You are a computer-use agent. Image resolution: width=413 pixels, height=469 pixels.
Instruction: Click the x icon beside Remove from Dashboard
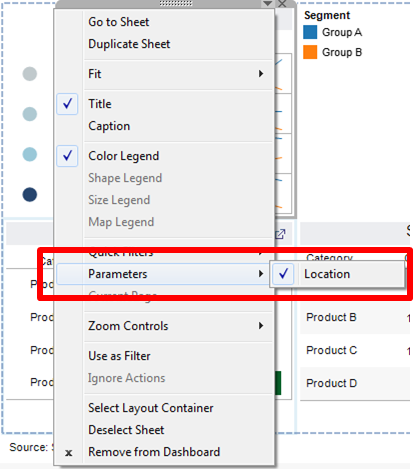click(x=69, y=453)
